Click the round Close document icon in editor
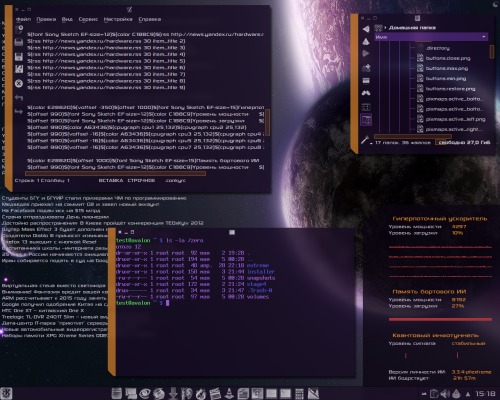Viewport: 500px width, 400px height. [x=19, y=83]
